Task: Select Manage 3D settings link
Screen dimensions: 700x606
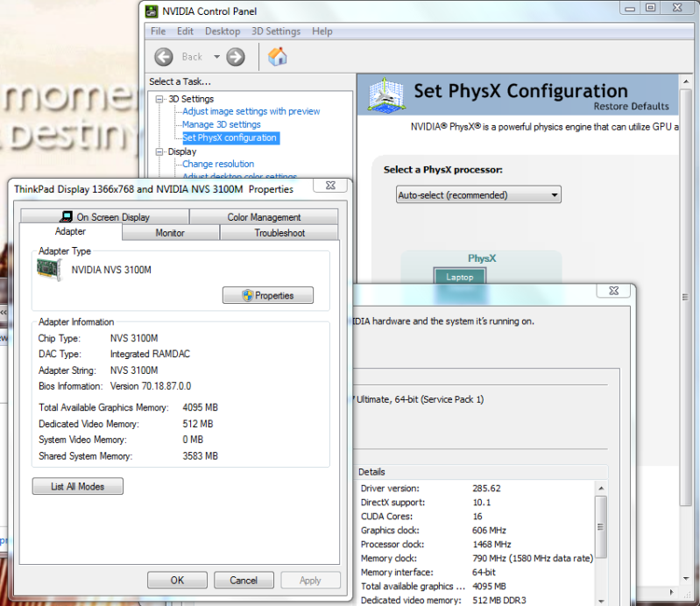Action: 222,124
